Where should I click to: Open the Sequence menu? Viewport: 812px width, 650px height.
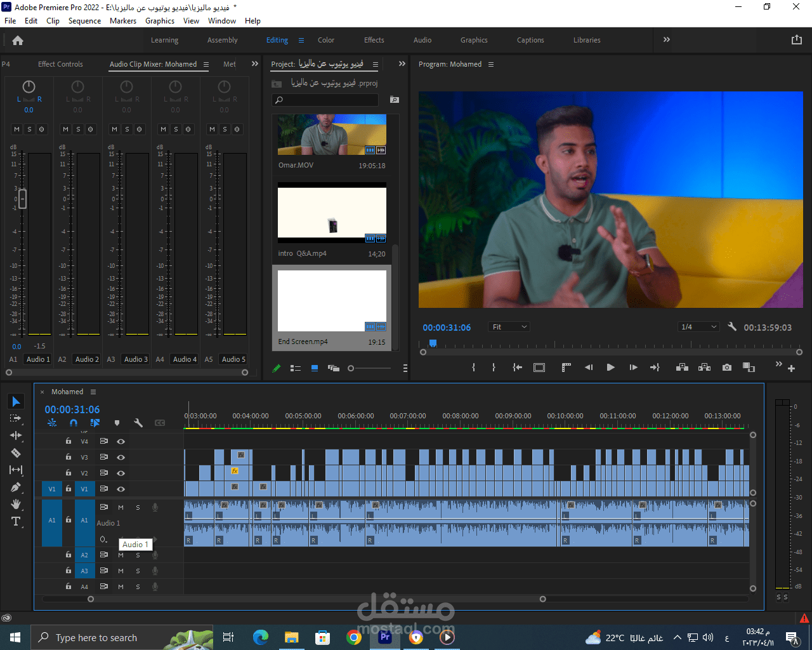tap(84, 21)
